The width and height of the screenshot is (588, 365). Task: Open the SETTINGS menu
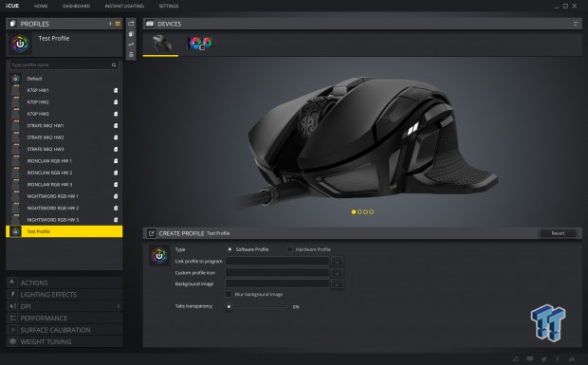(x=169, y=6)
